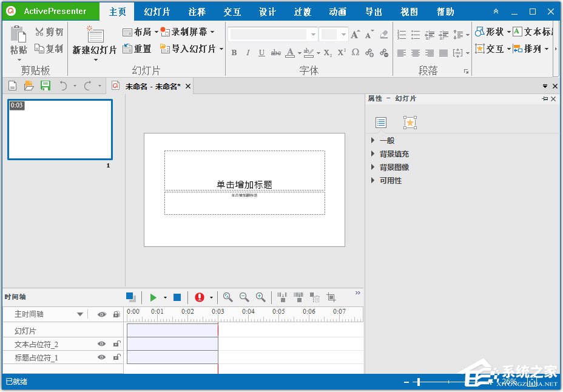
Task: Click the red record button in timeline
Action: point(199,297)
